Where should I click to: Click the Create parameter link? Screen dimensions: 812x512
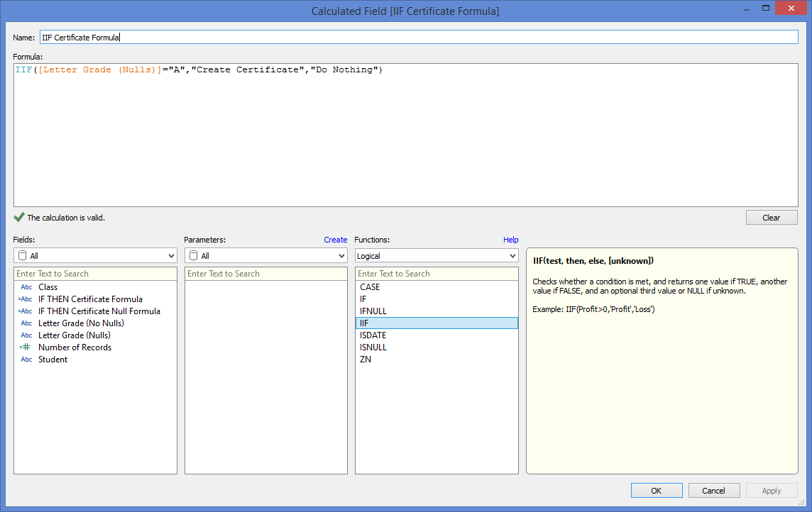pos(335,240)
